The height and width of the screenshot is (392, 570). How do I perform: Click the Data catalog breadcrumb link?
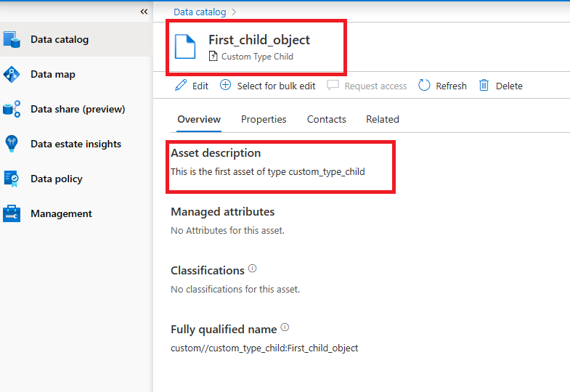coord(200,12)
